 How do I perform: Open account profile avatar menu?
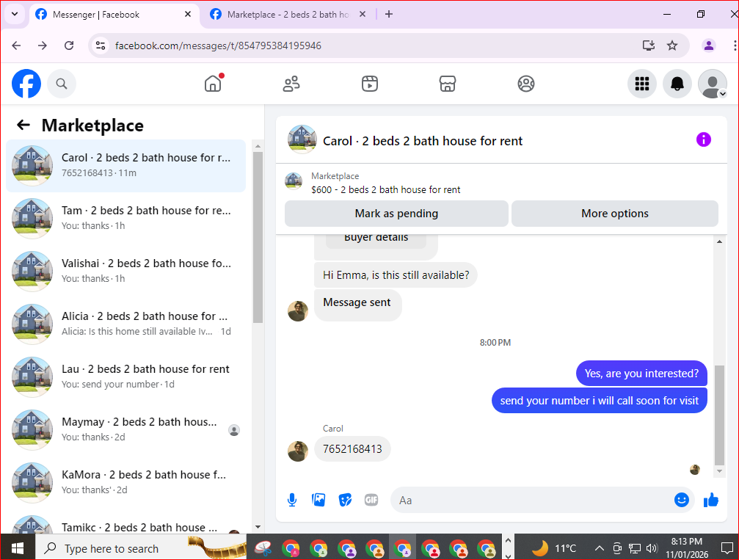(x=712, y=84)
